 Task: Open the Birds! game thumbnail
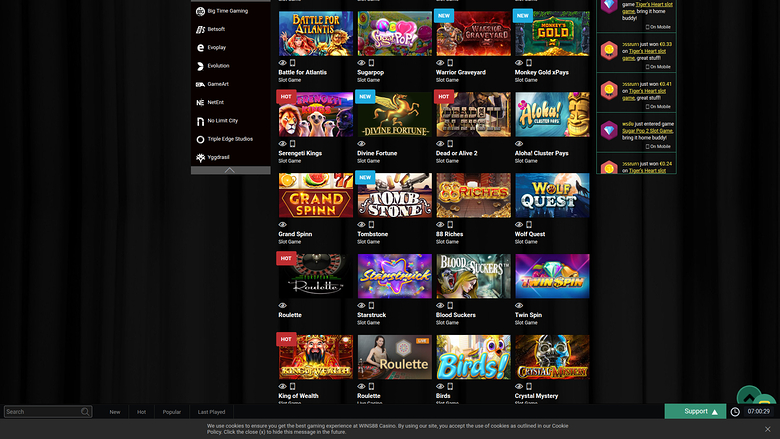point(474,357)
